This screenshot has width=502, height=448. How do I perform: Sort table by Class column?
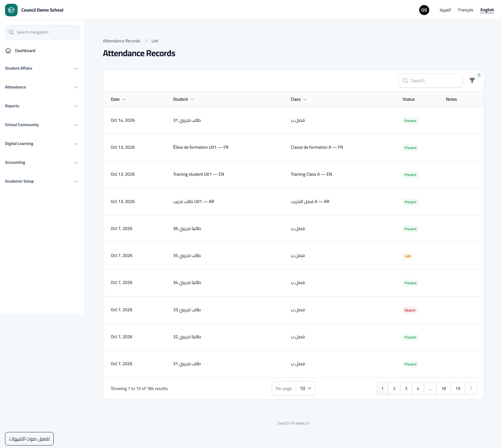click(x=299, y=99)
